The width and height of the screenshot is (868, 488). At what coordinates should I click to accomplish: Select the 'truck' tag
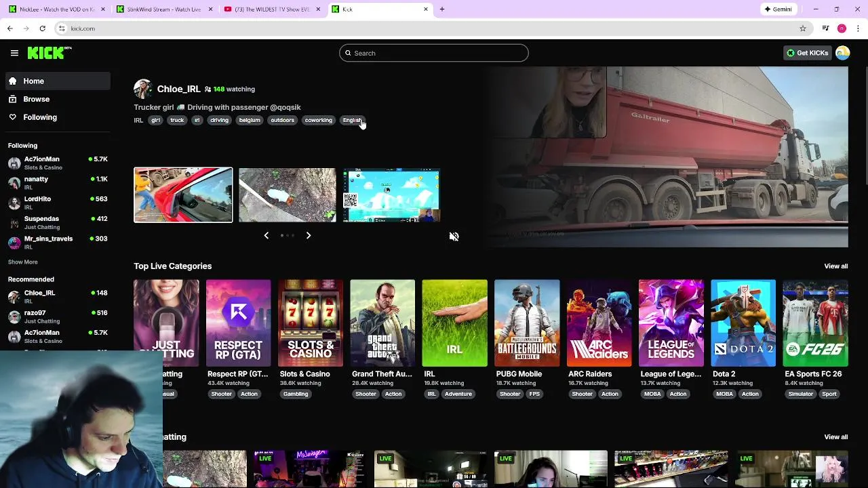tap(177, 120)
